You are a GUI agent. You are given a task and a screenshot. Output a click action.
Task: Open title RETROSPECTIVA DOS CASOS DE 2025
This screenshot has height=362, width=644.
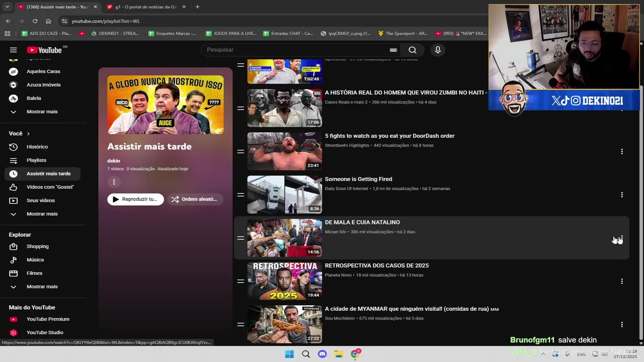[377, 265]
